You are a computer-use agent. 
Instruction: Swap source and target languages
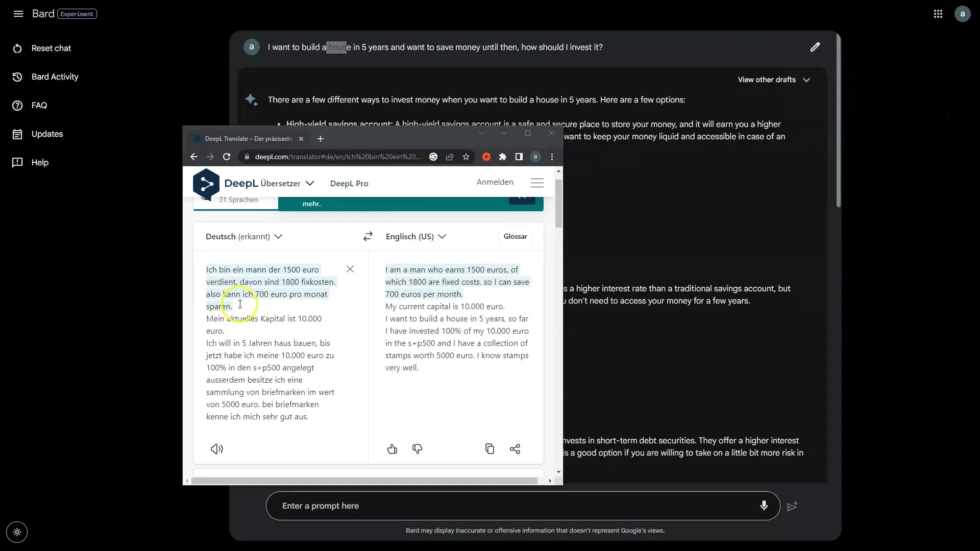tap(368, 236)
